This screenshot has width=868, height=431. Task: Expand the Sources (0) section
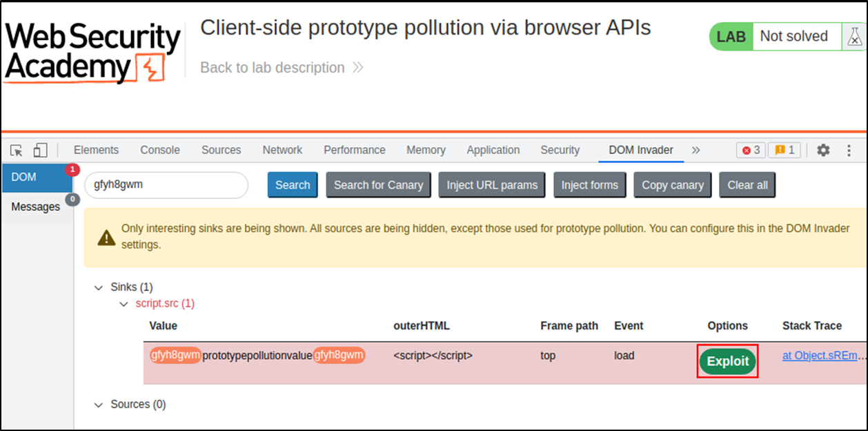click(x=99, y=405)
